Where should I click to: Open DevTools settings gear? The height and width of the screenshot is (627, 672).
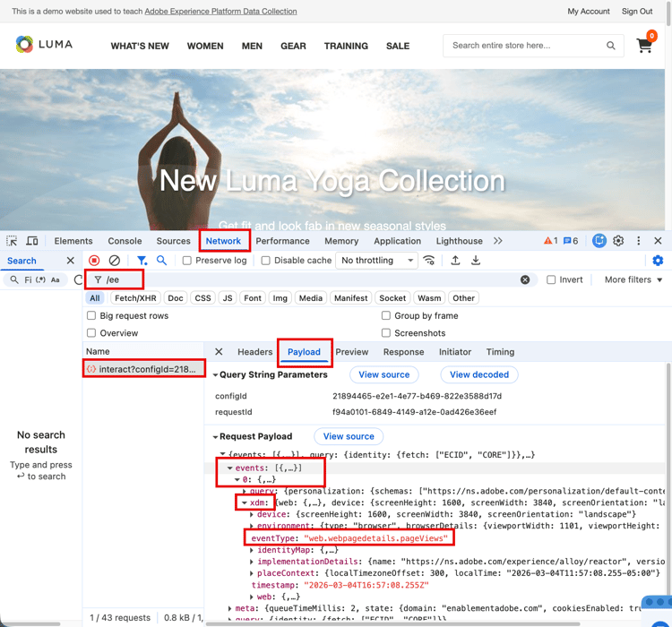618,241
